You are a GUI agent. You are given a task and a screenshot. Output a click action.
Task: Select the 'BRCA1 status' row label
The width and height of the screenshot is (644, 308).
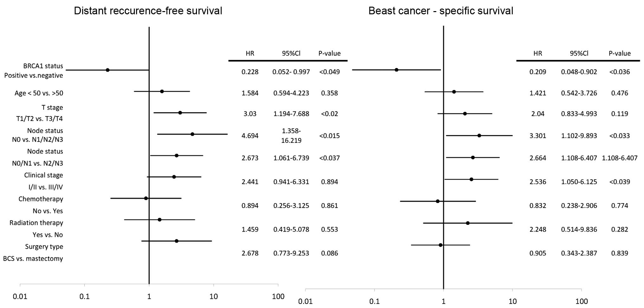coord(43,66)
